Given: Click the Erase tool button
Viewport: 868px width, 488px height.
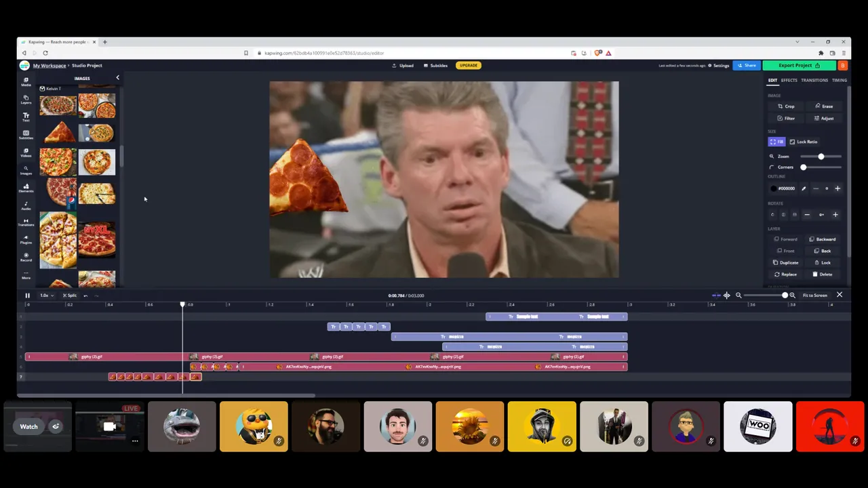Looking at the screenshot, I should coord(824,106).
